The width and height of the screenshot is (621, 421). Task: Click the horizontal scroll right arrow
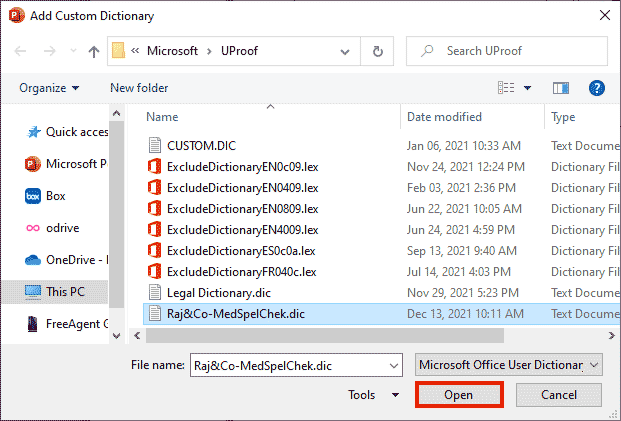[x=611, y=335]
